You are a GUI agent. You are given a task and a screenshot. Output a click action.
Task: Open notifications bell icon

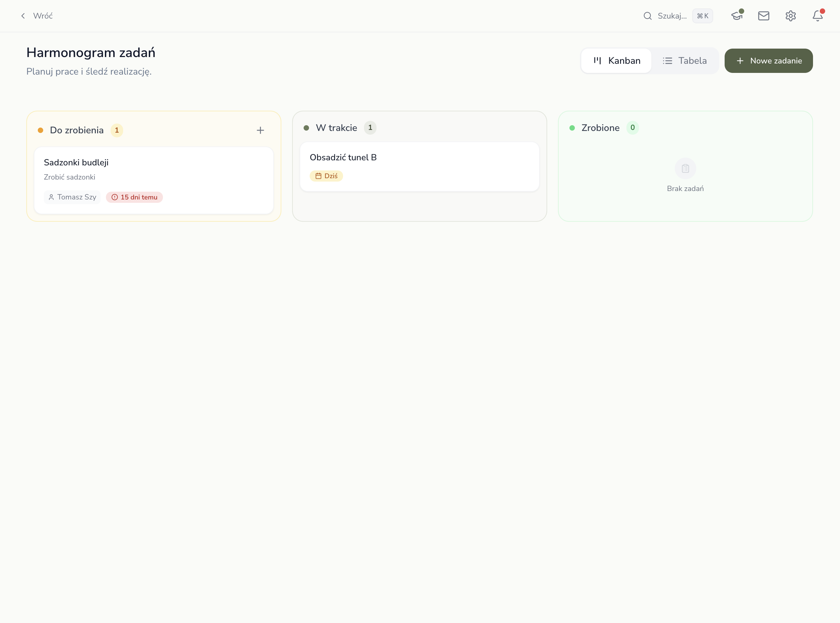(x=817, y=16)
